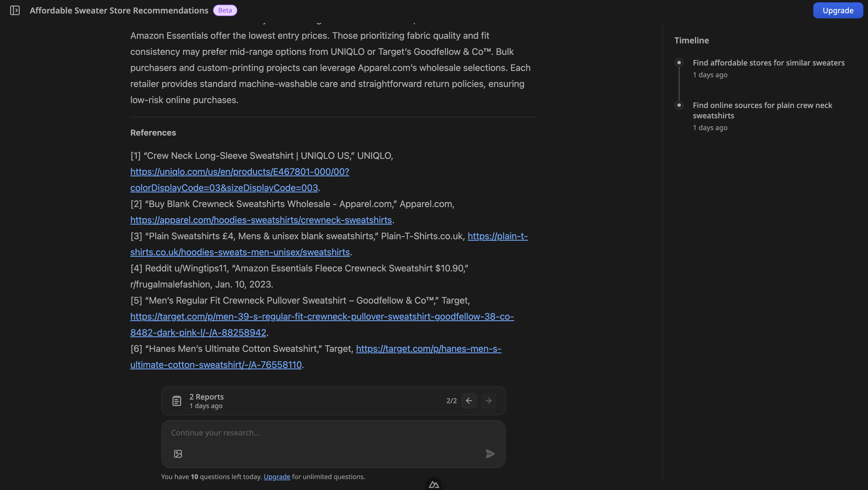868x490 pixels.
Task: Select timeline marker for plain crew neck sweatshirts
Action: [679, 105]
